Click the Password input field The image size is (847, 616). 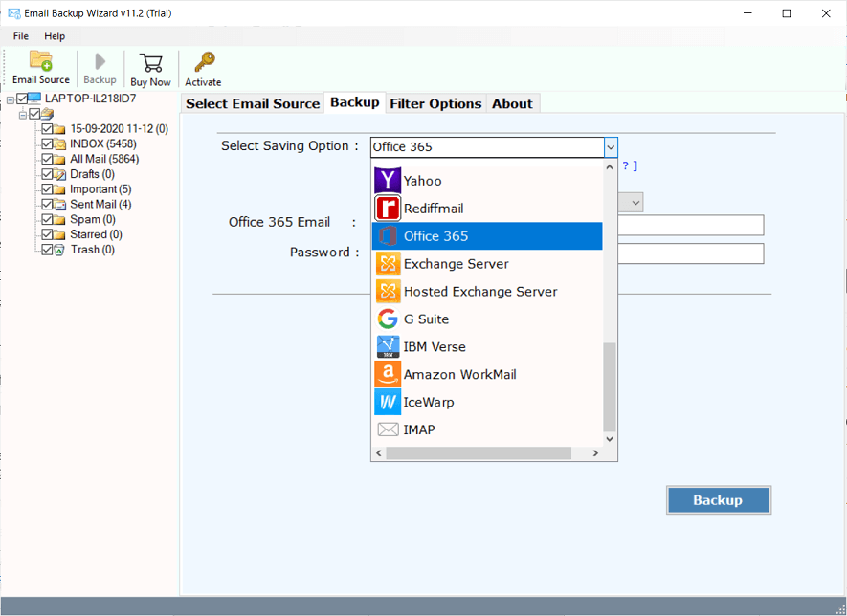tap(691, 253)
